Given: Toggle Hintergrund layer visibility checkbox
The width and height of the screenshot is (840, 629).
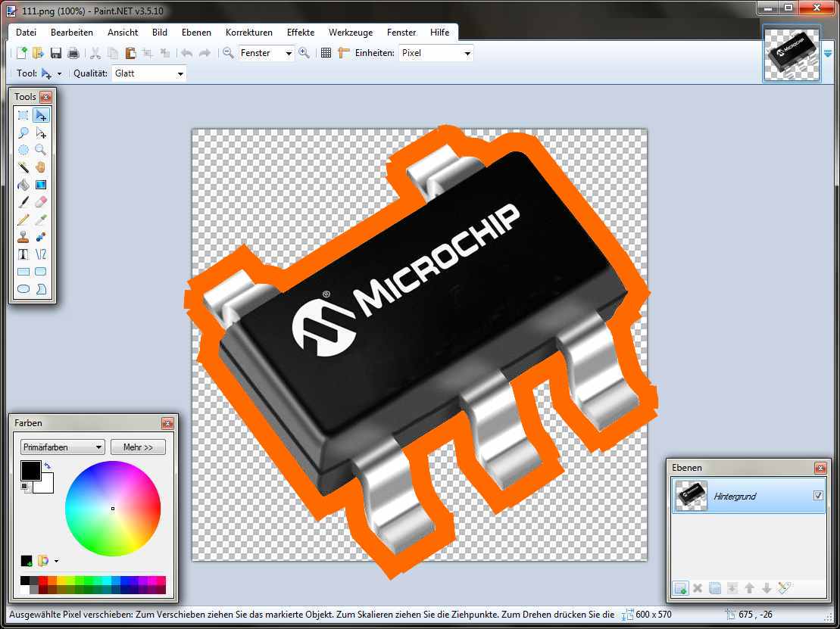Looking at the screenshot, I should tap(818, 496).
